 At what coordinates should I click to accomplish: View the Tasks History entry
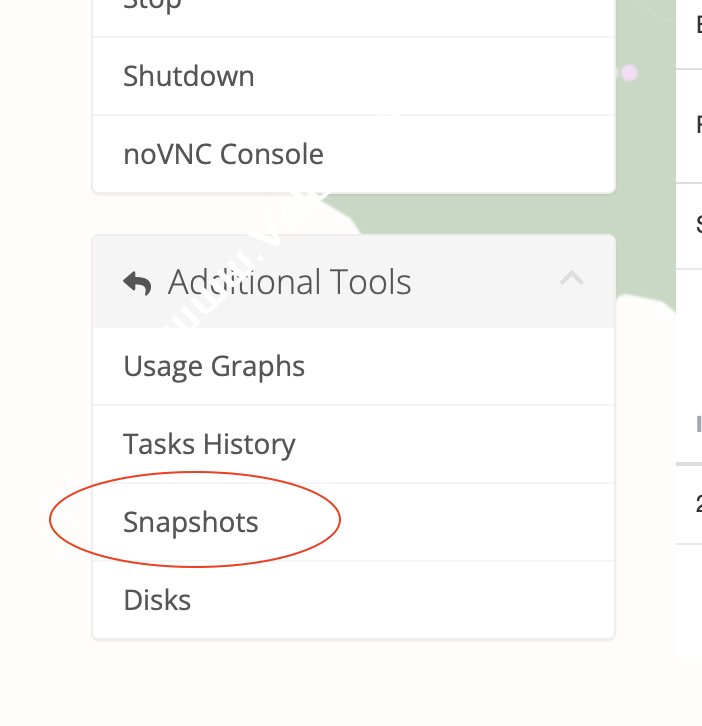click(x=209, y=444)
